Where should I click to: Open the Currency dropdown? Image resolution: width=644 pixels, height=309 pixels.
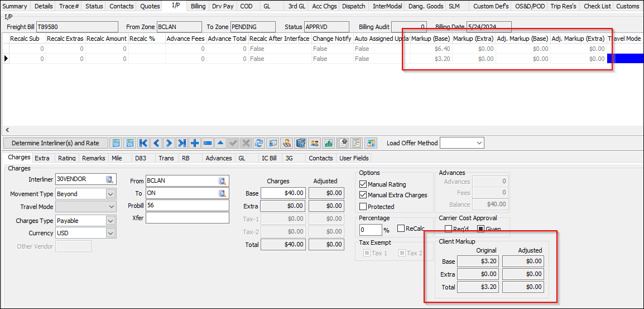[x=110, y=233]
